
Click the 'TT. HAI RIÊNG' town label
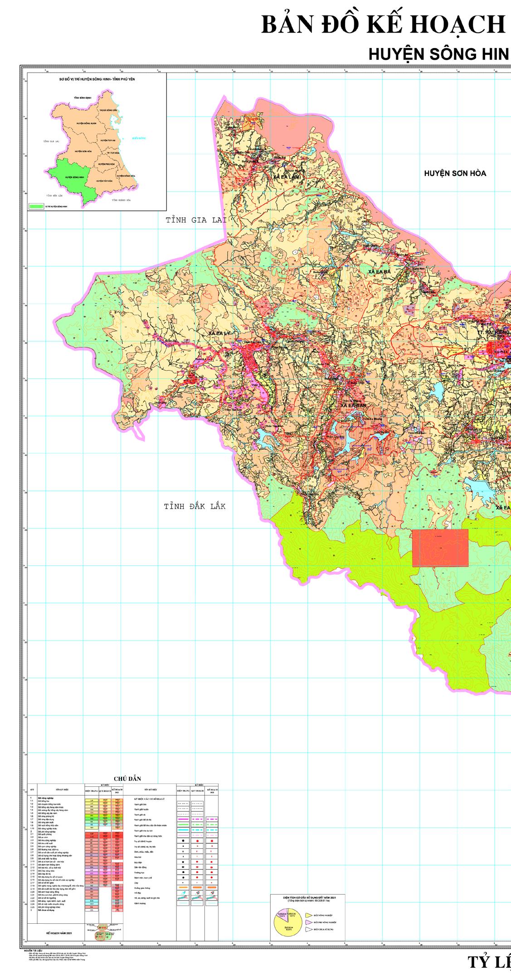coord(493,333)
